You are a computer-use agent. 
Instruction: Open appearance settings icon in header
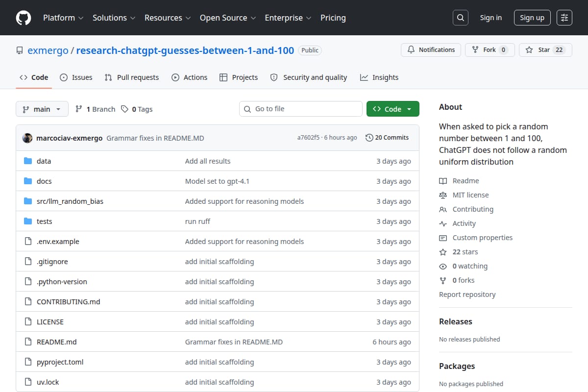tap(564, 18)
